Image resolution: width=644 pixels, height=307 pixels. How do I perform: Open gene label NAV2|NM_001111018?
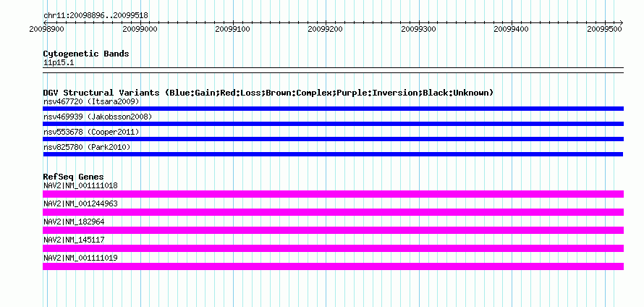pos(80,186)
